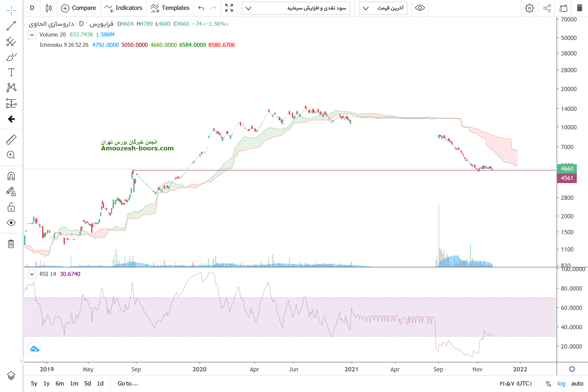Enter fullscreen mode icon
This screenshot has height=392, width=588.
point(229,8)
